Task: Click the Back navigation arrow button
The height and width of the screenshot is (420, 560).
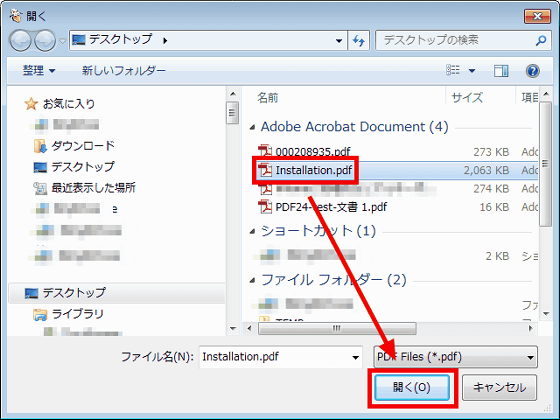Action: (x=21, y=40)
